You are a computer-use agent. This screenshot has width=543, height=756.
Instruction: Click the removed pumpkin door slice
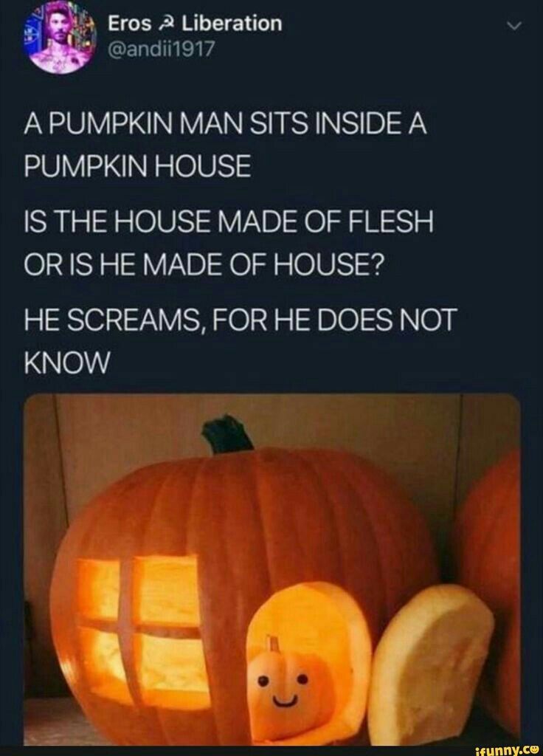tap(430, 664)
